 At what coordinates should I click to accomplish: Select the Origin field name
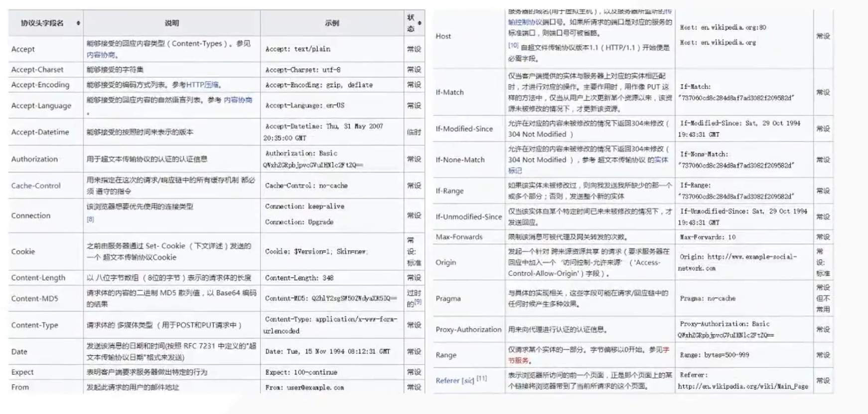(x=445, y=262)
